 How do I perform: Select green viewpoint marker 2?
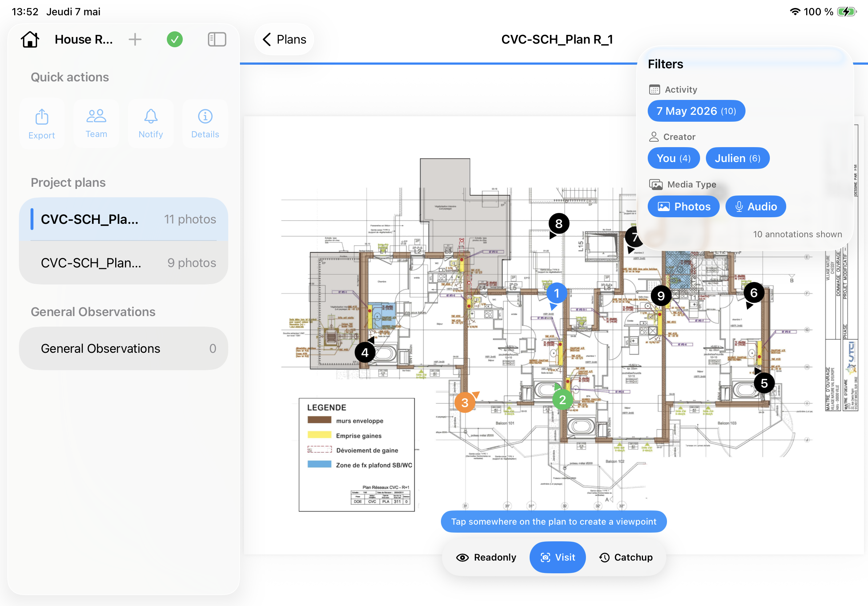coord(563,400)
